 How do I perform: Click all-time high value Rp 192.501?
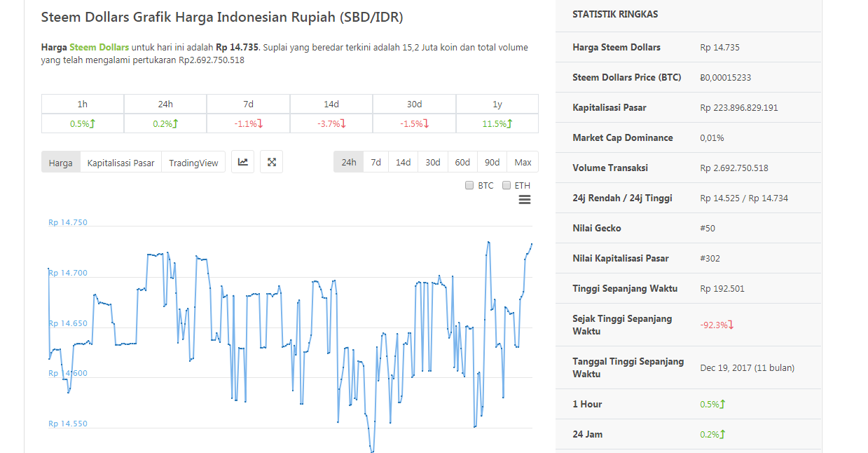(722, 288)
